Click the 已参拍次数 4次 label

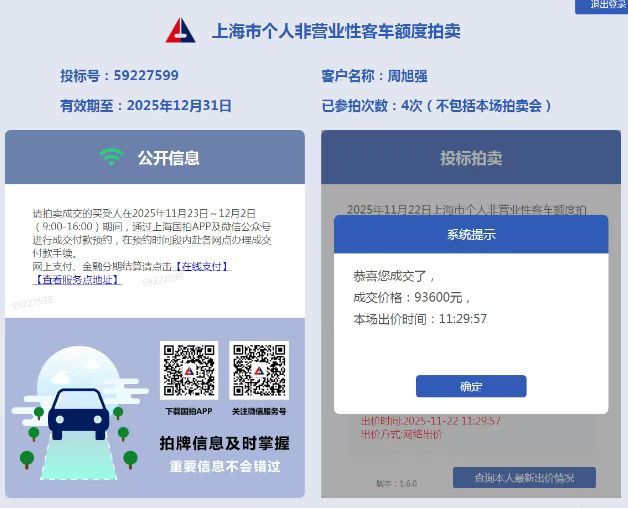(x=437, y=106)
